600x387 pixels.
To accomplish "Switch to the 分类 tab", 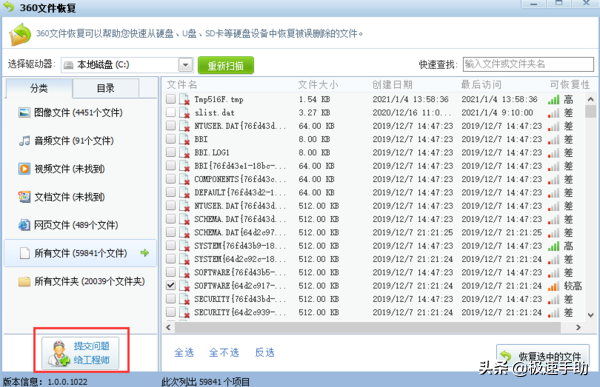I will (x=39, y=88).
